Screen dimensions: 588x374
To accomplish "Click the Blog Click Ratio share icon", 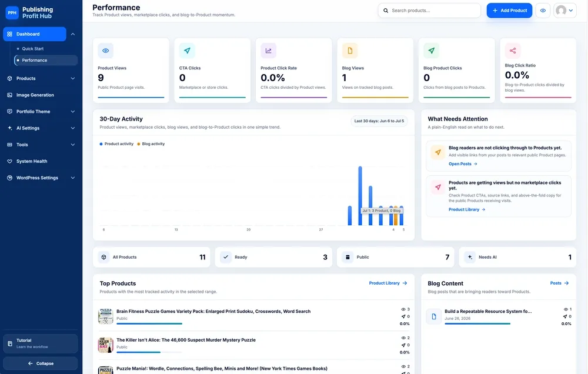I will [513, 51].
